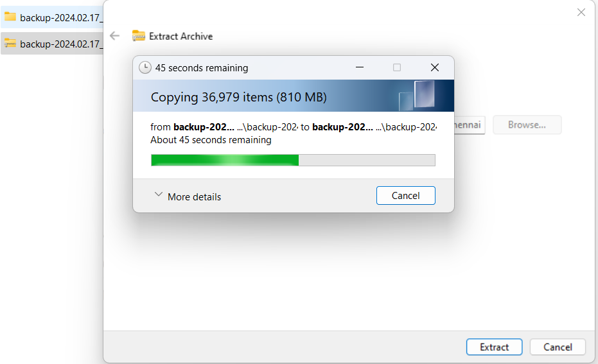This screenshot has width=598, height=364.
Task: Minimize the copy progress dialog
Action: pyautogui.click(x=359, y=67)
